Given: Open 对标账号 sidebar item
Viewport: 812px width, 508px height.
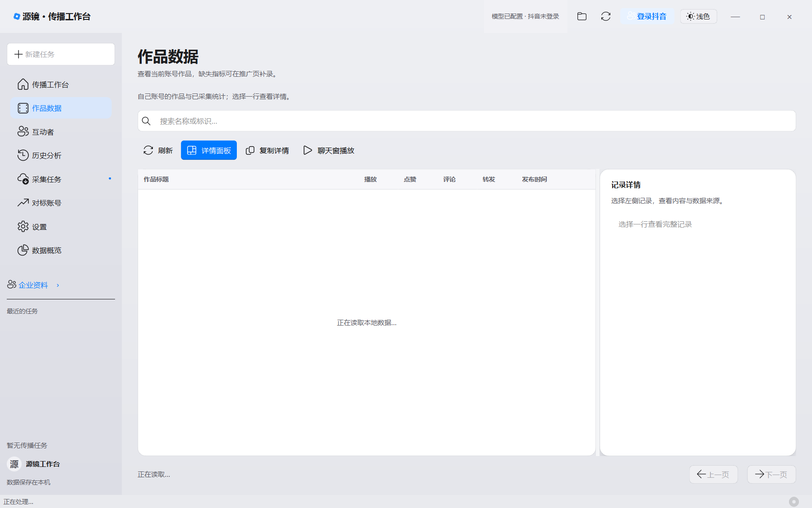Looking at the screenshot, I should click(x=61, y=203).
